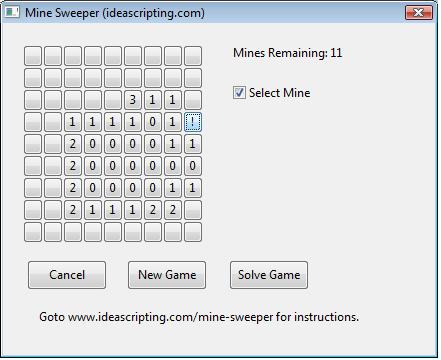Select the bottom-right corner cell of the minefield
The height and width of the screenshot is (360, 441).
(193, 232)
